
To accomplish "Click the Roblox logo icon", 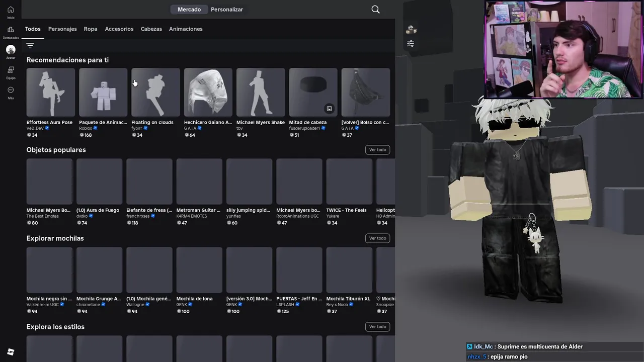I will coord(11,351).
